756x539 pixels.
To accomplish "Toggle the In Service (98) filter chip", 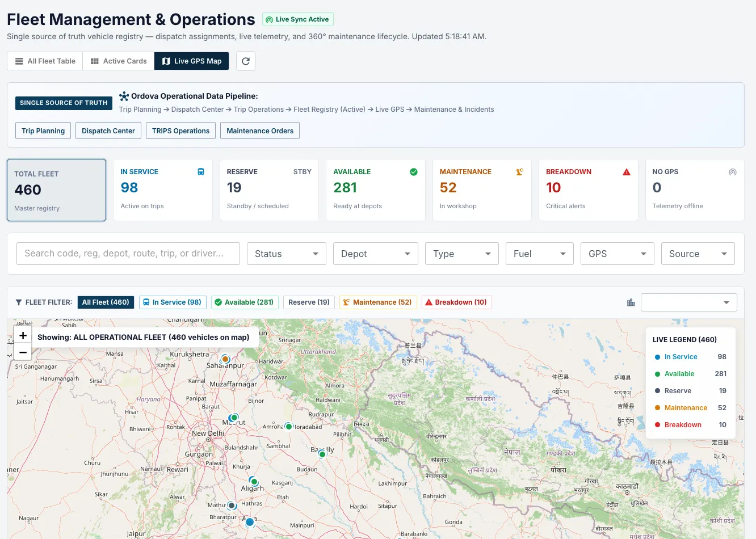I will click(x=172, y=302).
